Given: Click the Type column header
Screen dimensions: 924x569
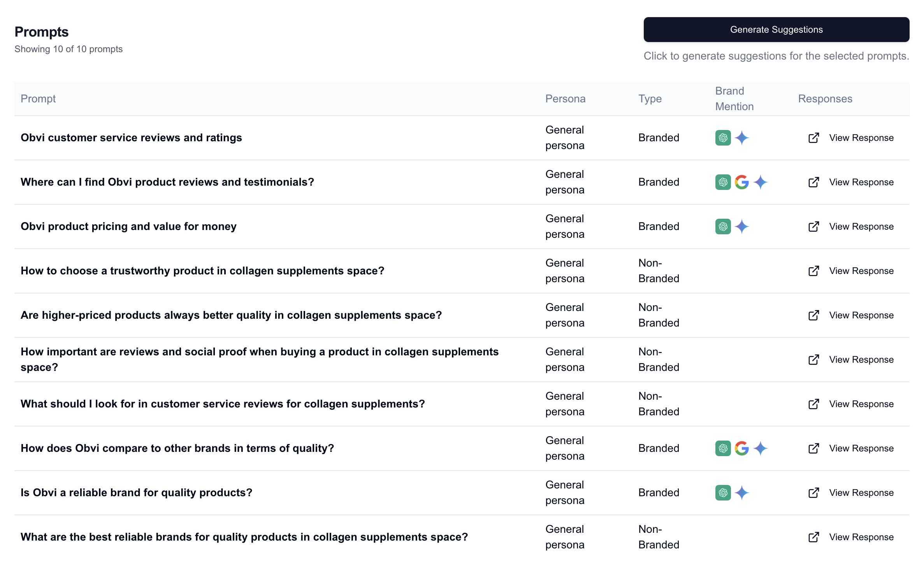Looking at the screenshot, I should 650,99.
